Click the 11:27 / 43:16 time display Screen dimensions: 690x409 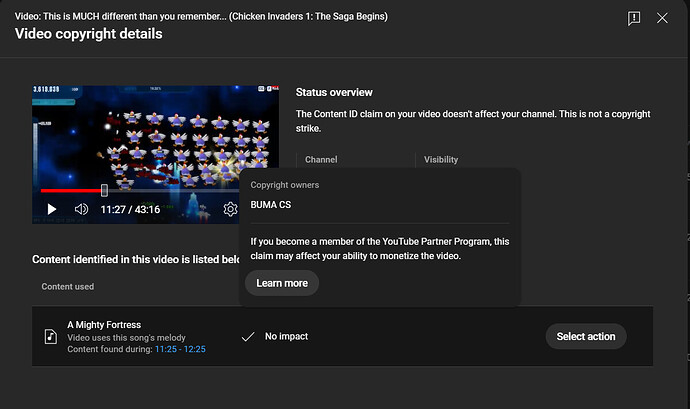131,210
